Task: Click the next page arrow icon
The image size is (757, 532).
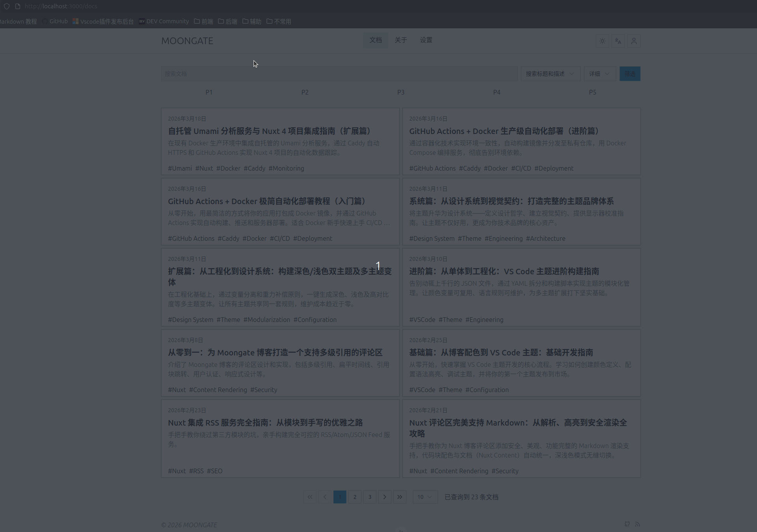Action: coord(384,497)
